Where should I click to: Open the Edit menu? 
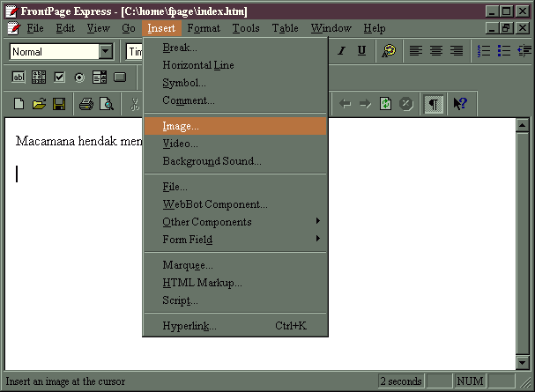point(65,28)
